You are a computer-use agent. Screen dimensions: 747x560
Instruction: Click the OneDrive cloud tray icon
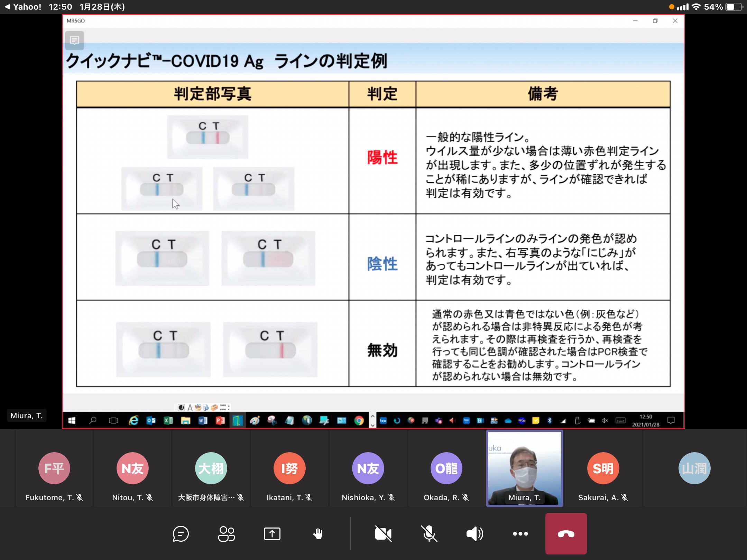[x=508, y=421]
